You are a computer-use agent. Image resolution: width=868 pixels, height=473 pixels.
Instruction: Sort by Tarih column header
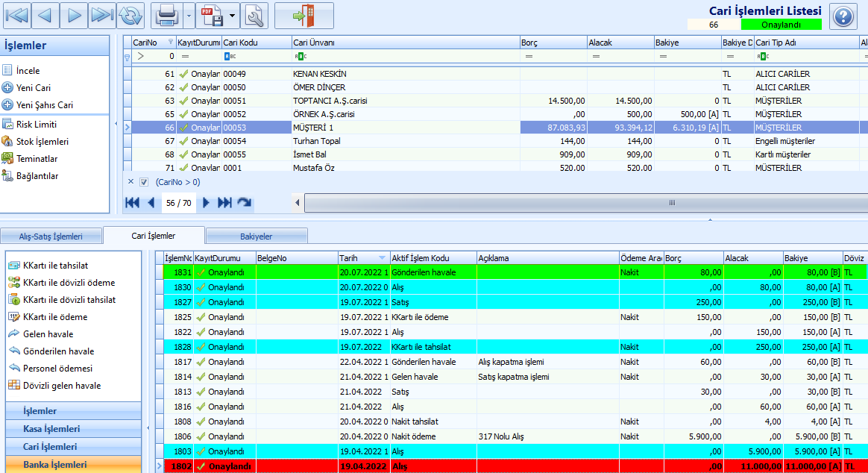point(363,258)
